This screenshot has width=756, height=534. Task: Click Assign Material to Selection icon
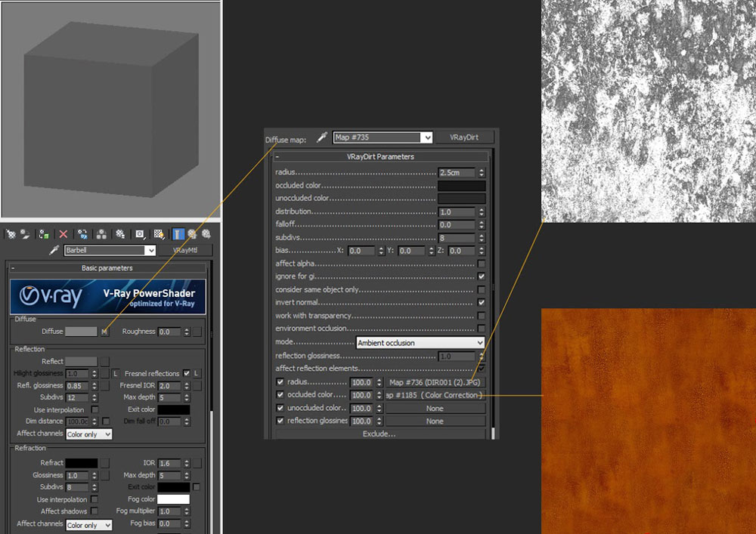[x=45, y=235]
